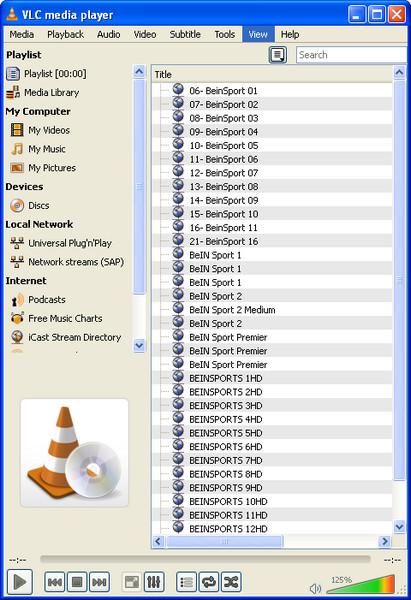
Task: Change playlist view mode icon
Action: point(277,55)
